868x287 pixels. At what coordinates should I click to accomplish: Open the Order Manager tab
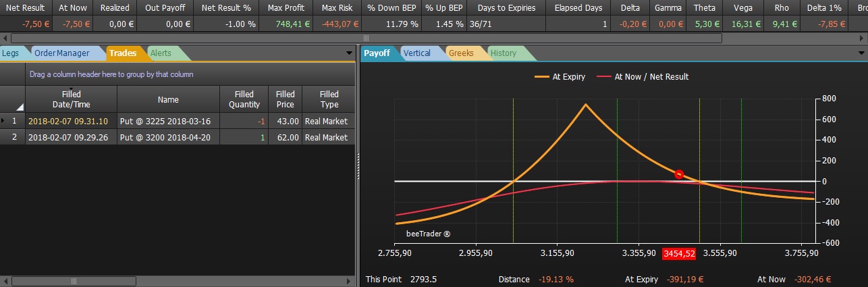point(62,53)
